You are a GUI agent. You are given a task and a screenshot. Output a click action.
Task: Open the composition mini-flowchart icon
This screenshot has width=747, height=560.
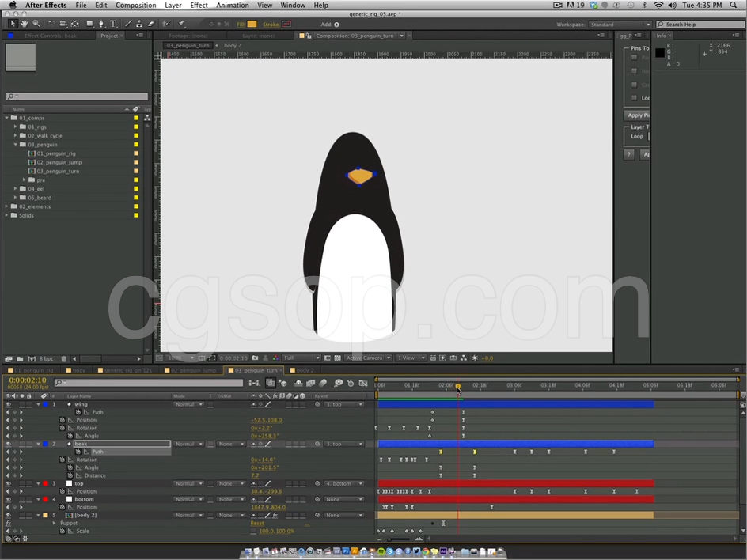[254, 383]
